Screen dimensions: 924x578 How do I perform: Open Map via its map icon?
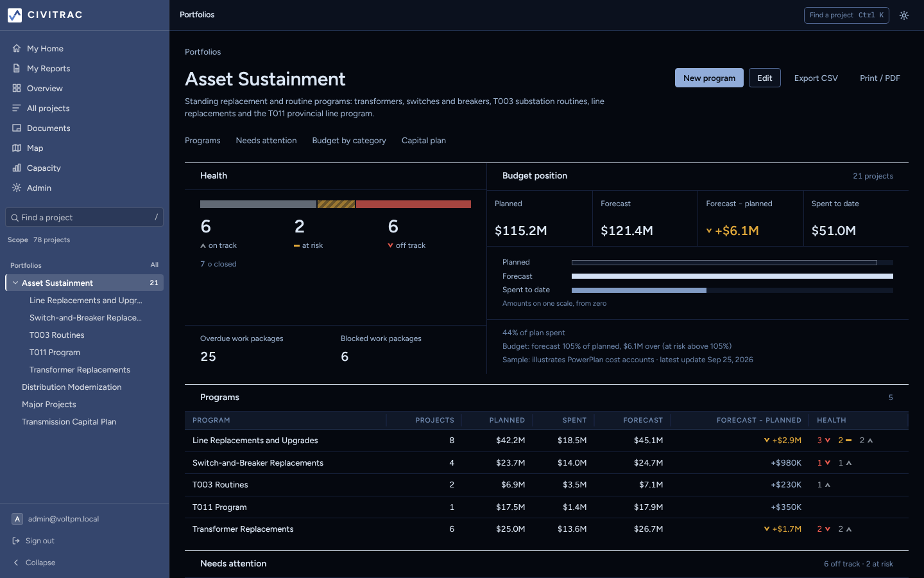[17, 148]
